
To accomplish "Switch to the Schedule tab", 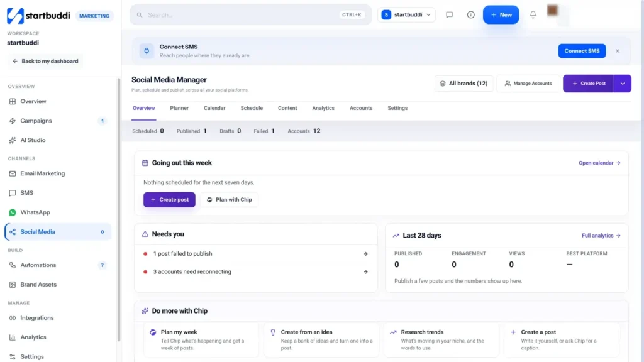I will 252,108.
